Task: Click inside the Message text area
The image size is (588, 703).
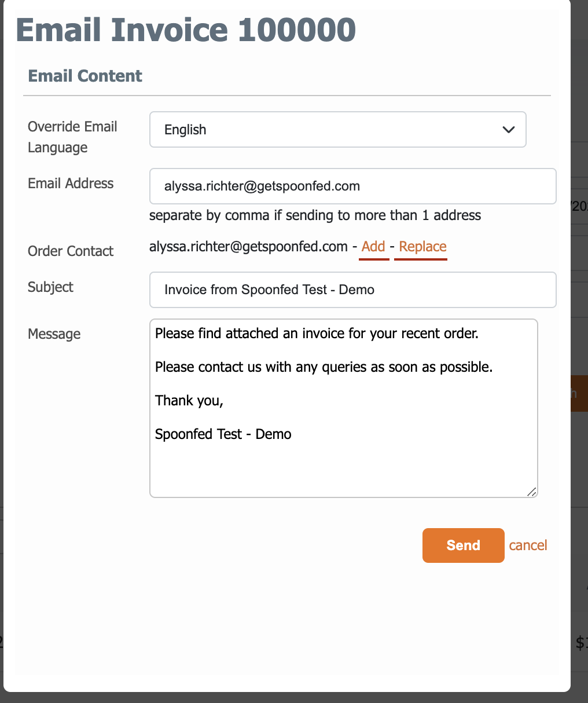Action: pyautogui.click(x=343, y=408)
